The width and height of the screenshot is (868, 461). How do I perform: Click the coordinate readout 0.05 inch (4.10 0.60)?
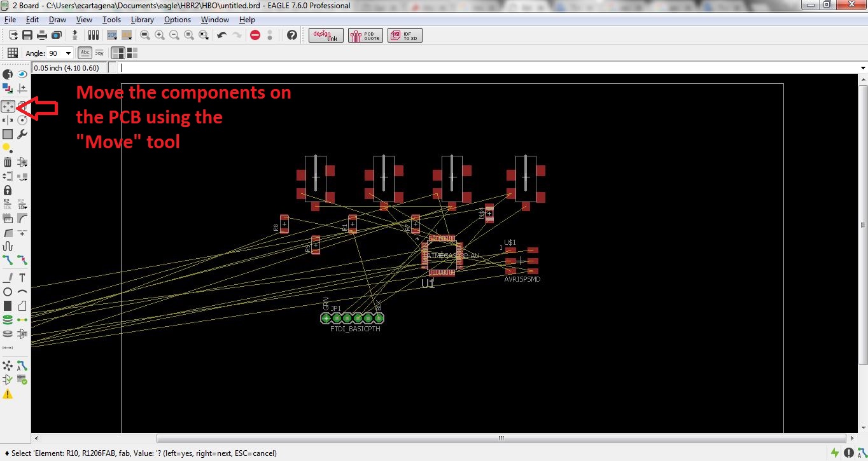(x=66, y=67)
